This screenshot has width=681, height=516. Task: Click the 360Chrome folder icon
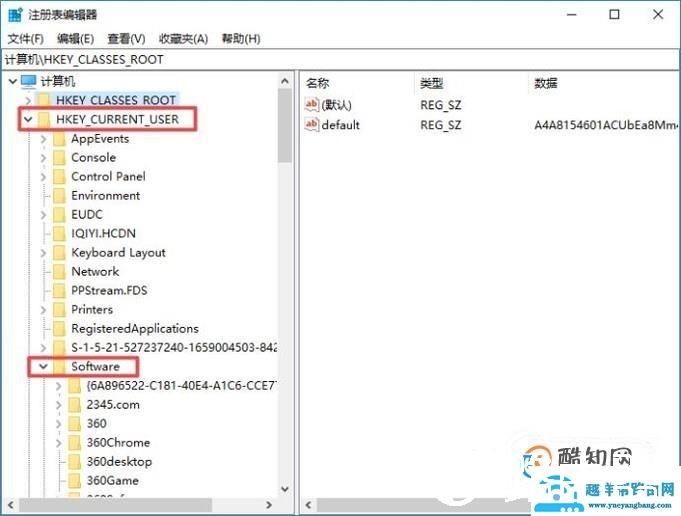[x=75, y=443]
